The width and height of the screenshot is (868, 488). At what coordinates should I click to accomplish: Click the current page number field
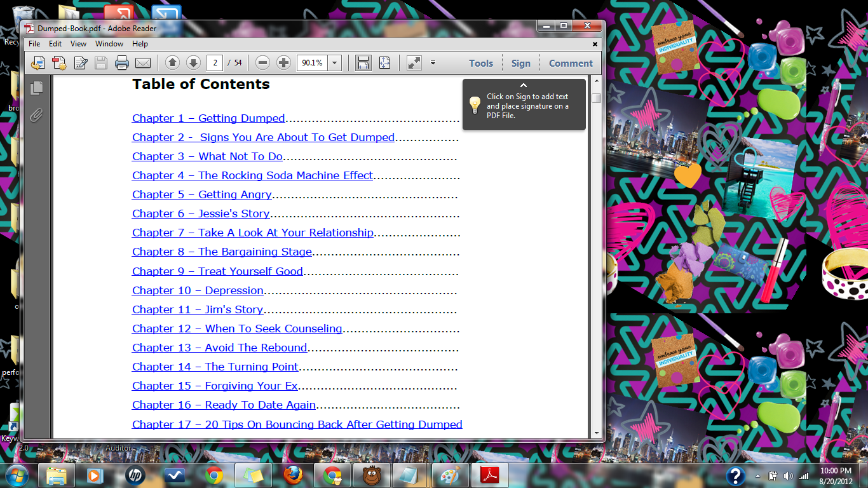pos(216,63)
